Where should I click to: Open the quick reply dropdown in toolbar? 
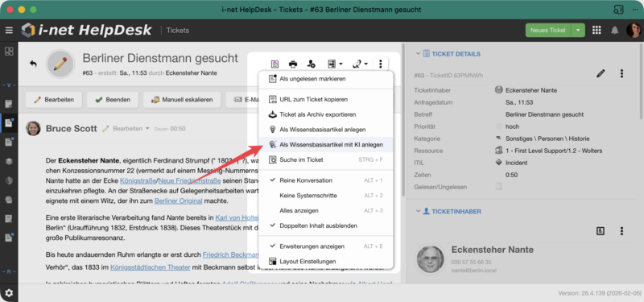click(360, 64)
